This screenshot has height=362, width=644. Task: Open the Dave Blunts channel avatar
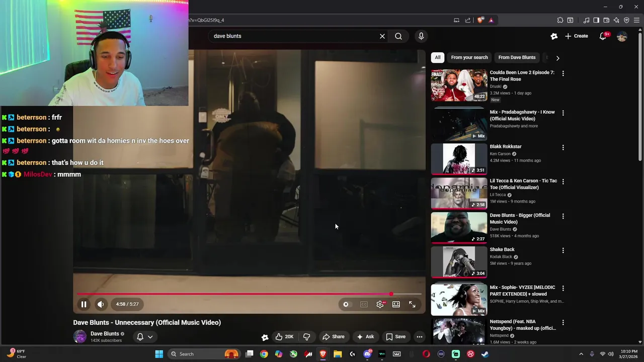click(x=80, y=337)
